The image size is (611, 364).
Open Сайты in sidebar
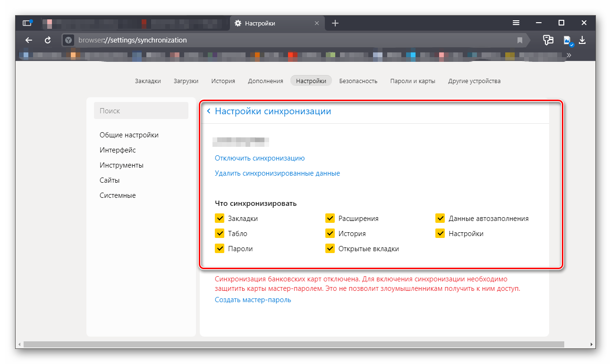110,180
